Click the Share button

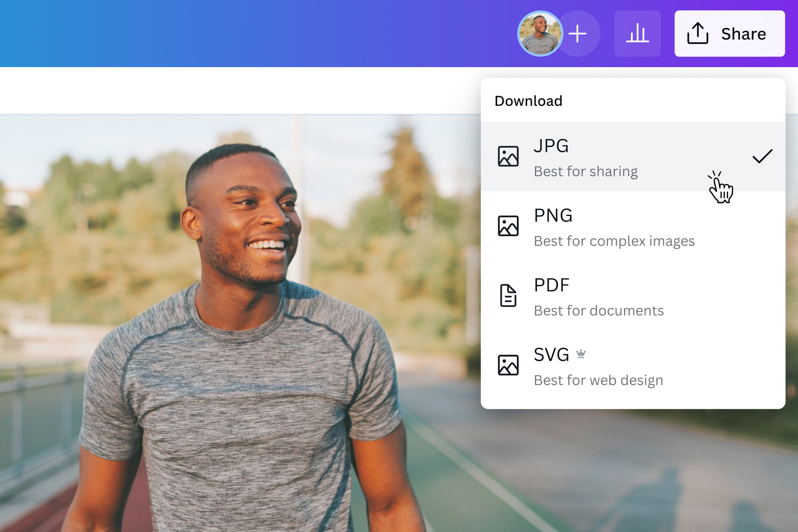click(x=730, y=33)
